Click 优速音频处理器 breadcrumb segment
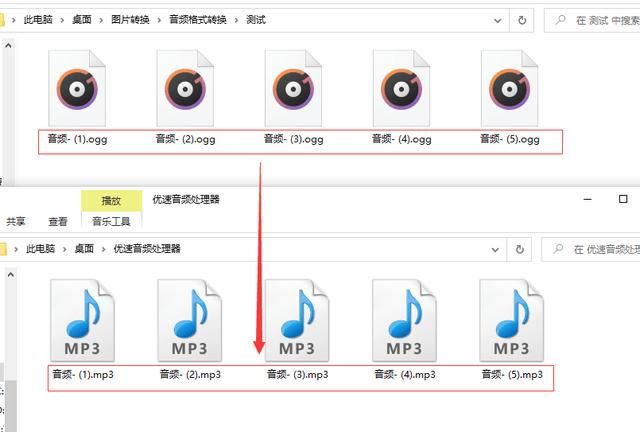Viewport: 640px width, 432px height. (x=147, y=249)
